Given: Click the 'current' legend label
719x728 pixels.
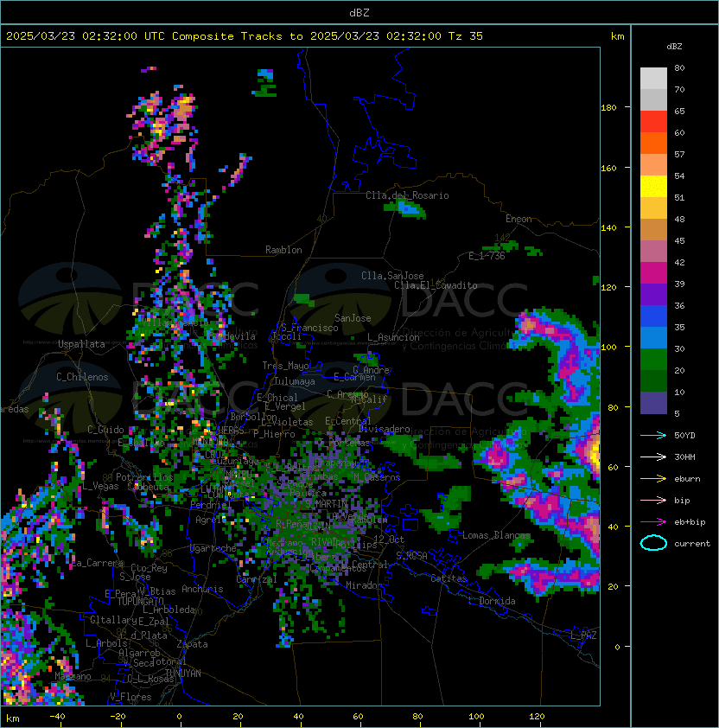Looking at the screenshot, I should 692,544.
